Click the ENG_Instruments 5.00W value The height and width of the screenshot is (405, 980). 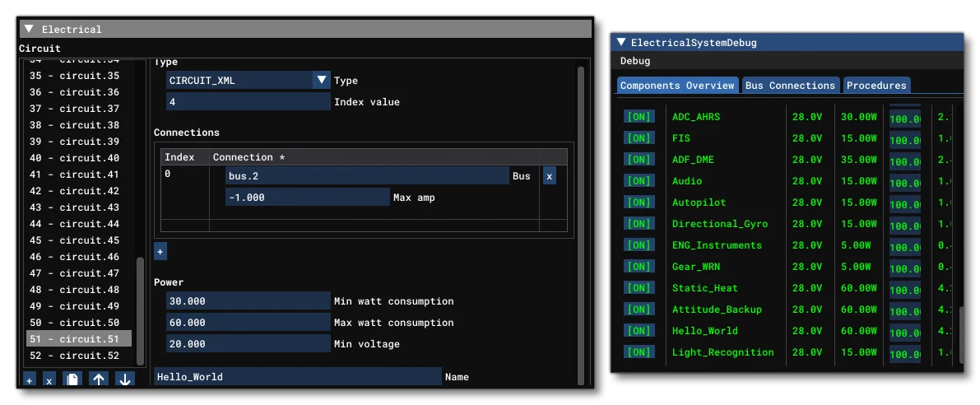click(x=857, y=245)
